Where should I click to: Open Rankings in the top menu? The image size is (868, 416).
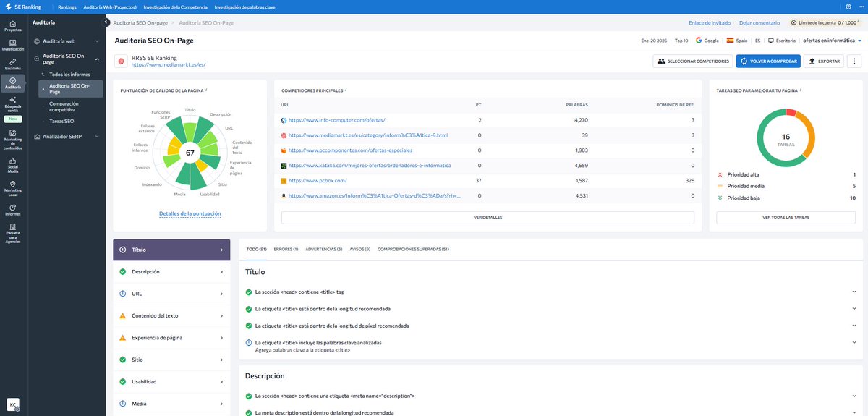pyautogui.click(x=67, y=7)
